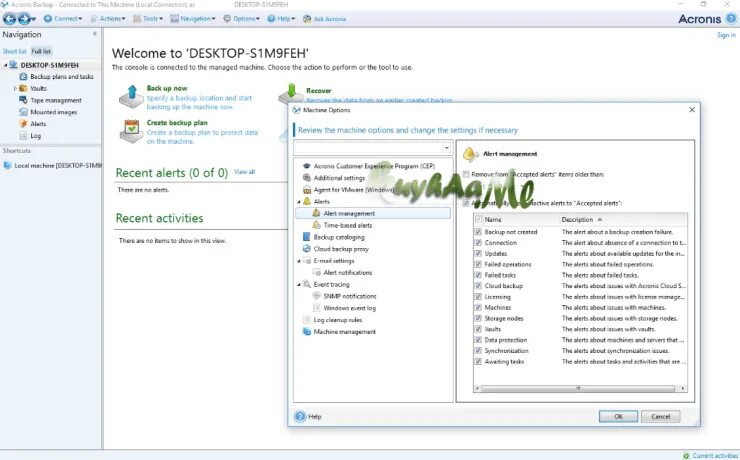Click the Log cleanup rules icon

(x=307, y=319)
